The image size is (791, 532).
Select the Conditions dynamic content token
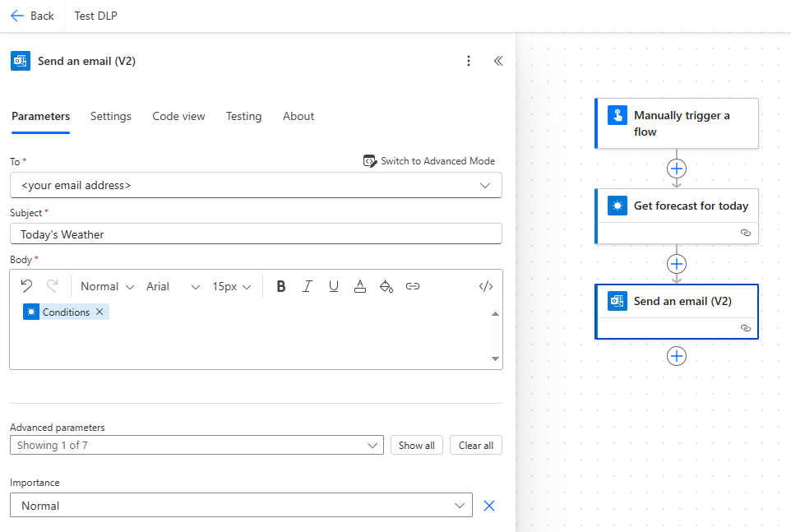[x=66, y=312]
